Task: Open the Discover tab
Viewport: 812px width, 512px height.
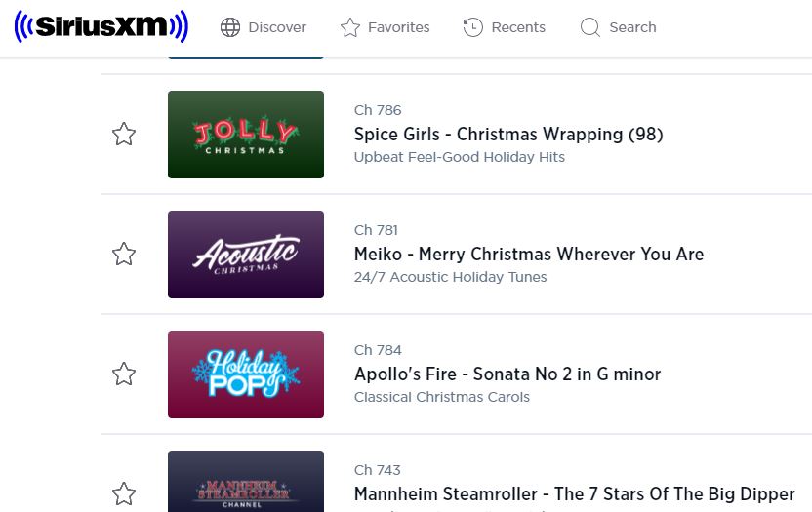Action: coord(264,27)
